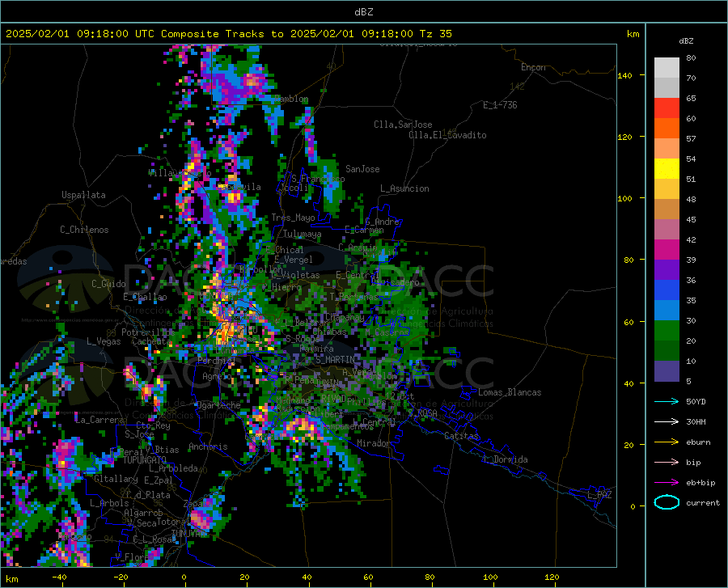
Task: Click the Clla.El_Cavadito place label
Action: click(447, 135)
